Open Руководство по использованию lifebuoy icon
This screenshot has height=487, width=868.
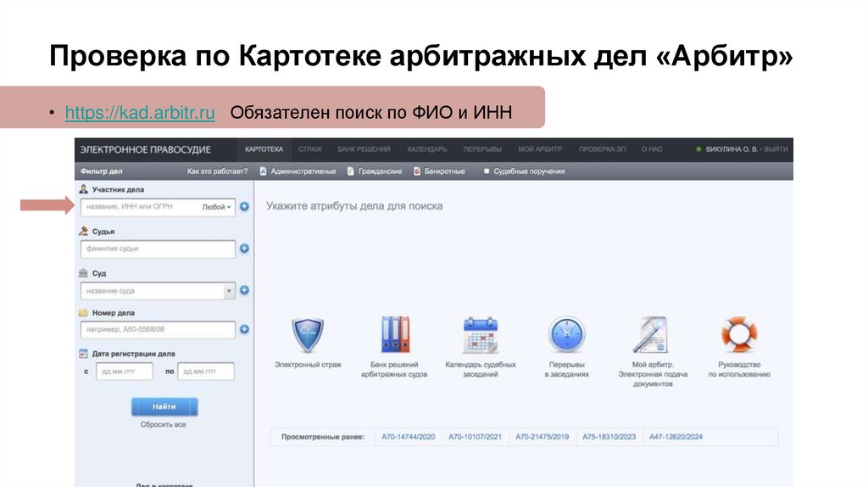pyautogui.click(x=739, y=334)
